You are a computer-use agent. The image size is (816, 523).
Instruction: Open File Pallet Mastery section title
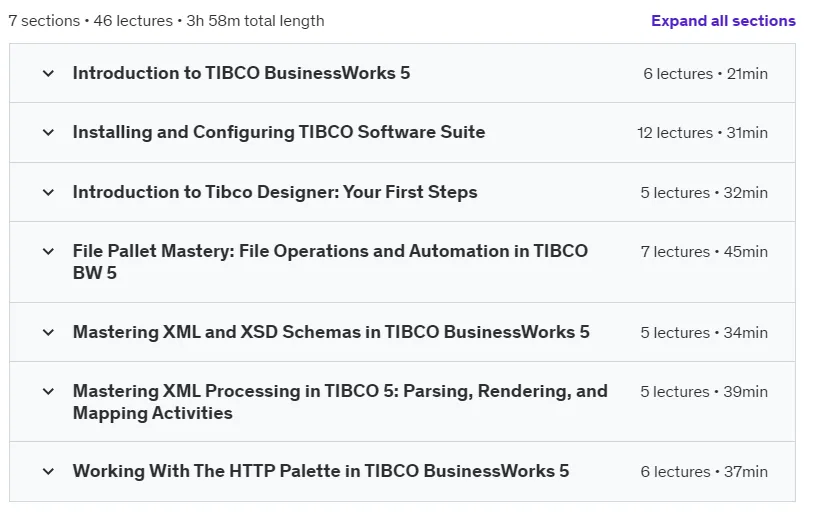(330, 262)
